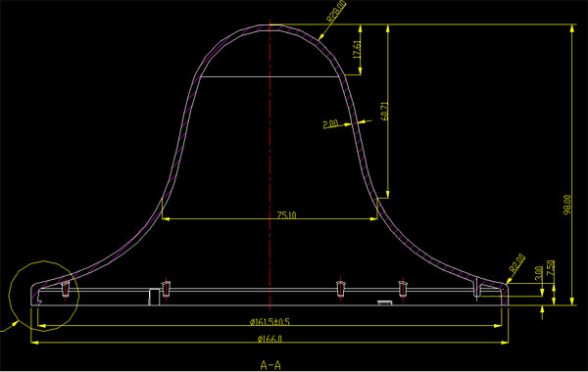Select the 7.50 dimension text
The width and height of the screenshot is (588, 372).
click(550, 268)
